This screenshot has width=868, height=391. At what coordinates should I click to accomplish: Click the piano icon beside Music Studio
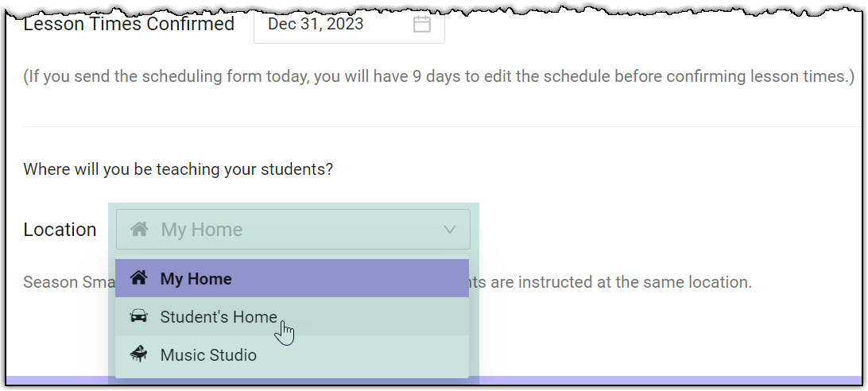tap(139, 354)
